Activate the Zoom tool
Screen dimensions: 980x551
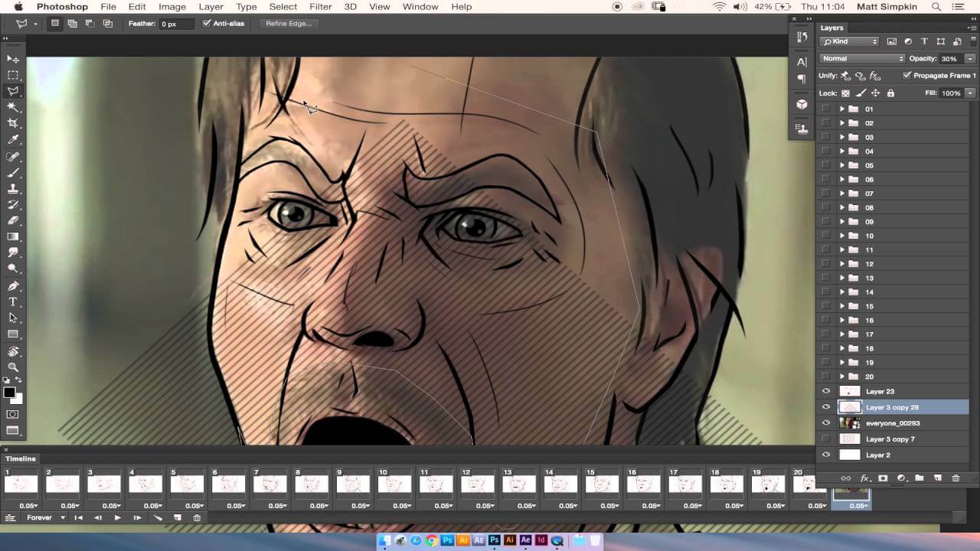[13, 367]
